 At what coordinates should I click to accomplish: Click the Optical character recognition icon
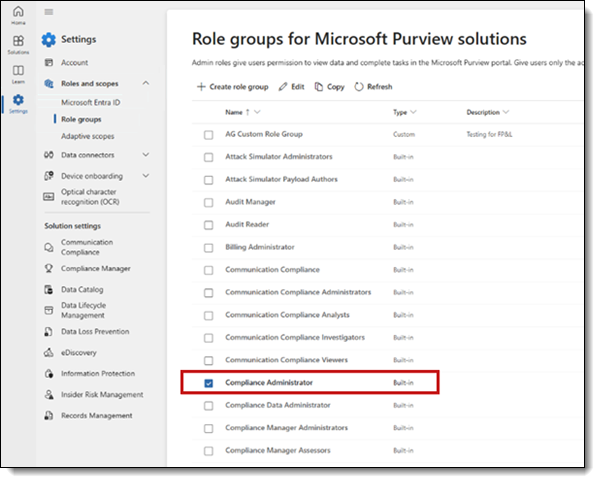[49, 197]
